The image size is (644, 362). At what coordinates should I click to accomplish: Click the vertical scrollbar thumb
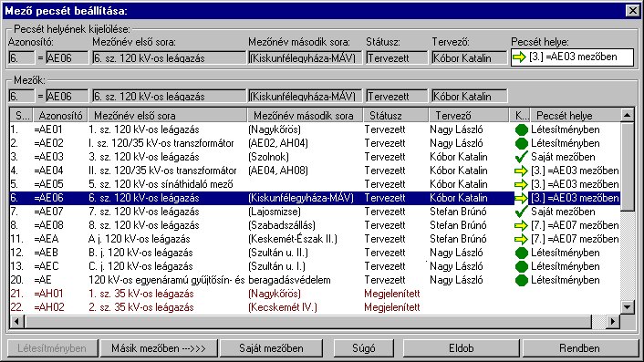pyautogui.click(x=628, y=167)
